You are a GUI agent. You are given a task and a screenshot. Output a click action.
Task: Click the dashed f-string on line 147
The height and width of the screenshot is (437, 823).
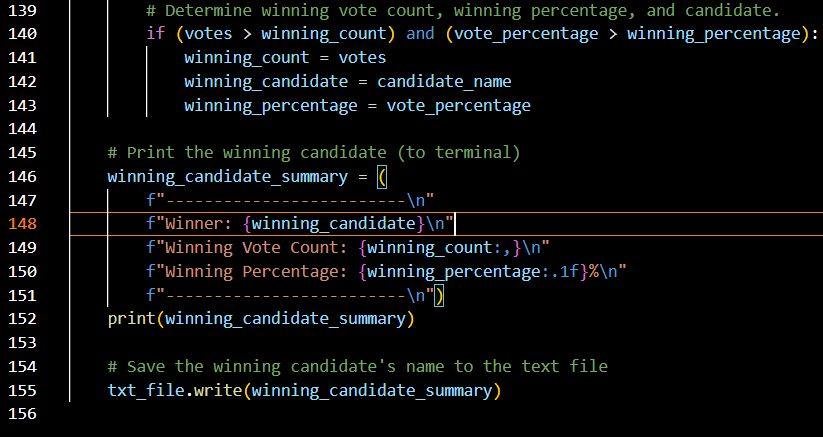pos(290,200)
